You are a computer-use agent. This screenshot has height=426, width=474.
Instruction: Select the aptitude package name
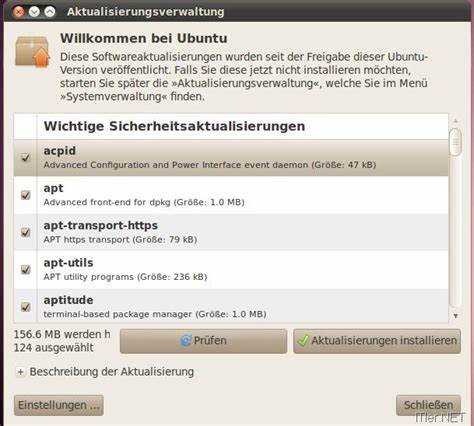68,300
